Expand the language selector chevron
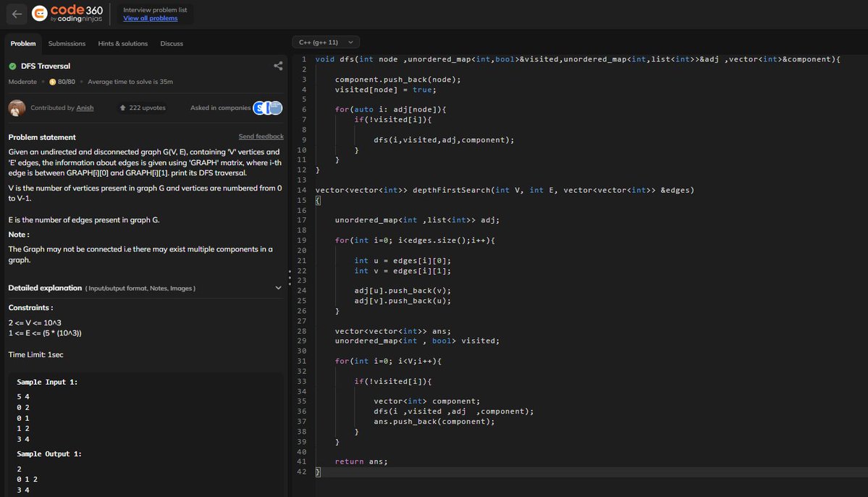 click(351, 41)
